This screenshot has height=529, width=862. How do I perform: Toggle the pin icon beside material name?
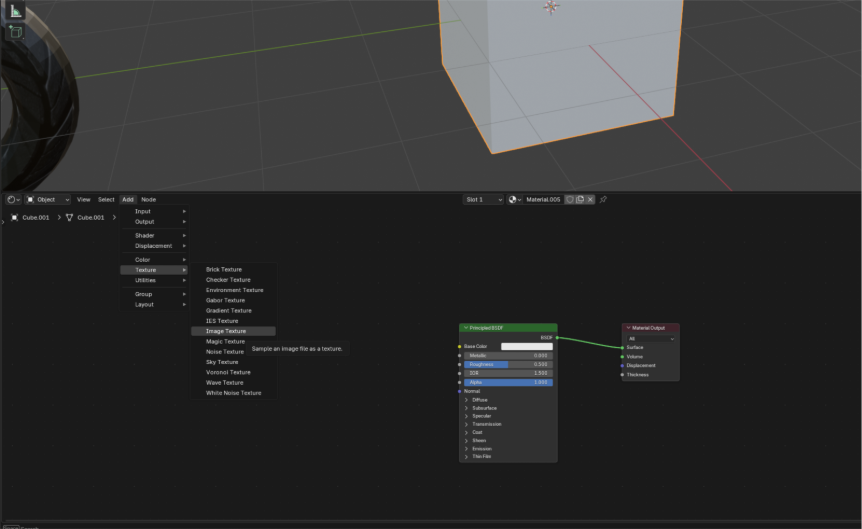[x=603, y=199]
